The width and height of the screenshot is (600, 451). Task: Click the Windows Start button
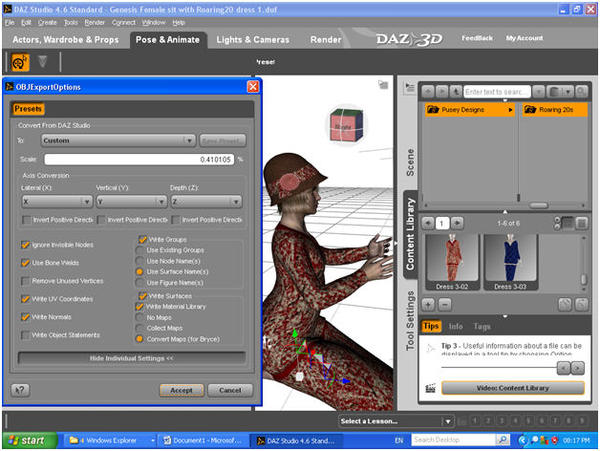(x=29, y=441)
